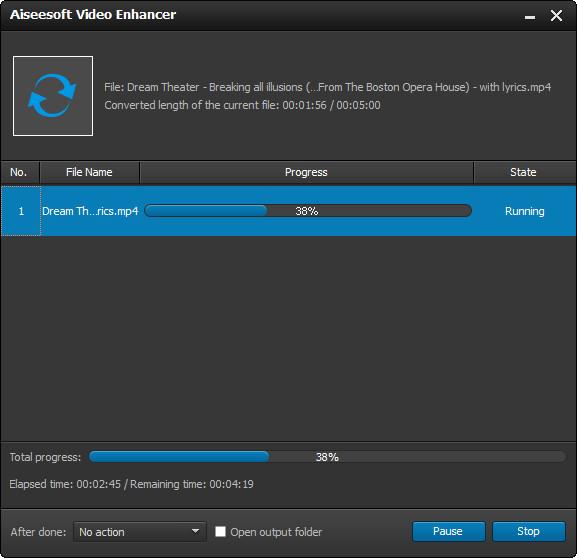Click the Running state cell
This screenshot has width=577, height=558.
(524, 211)
